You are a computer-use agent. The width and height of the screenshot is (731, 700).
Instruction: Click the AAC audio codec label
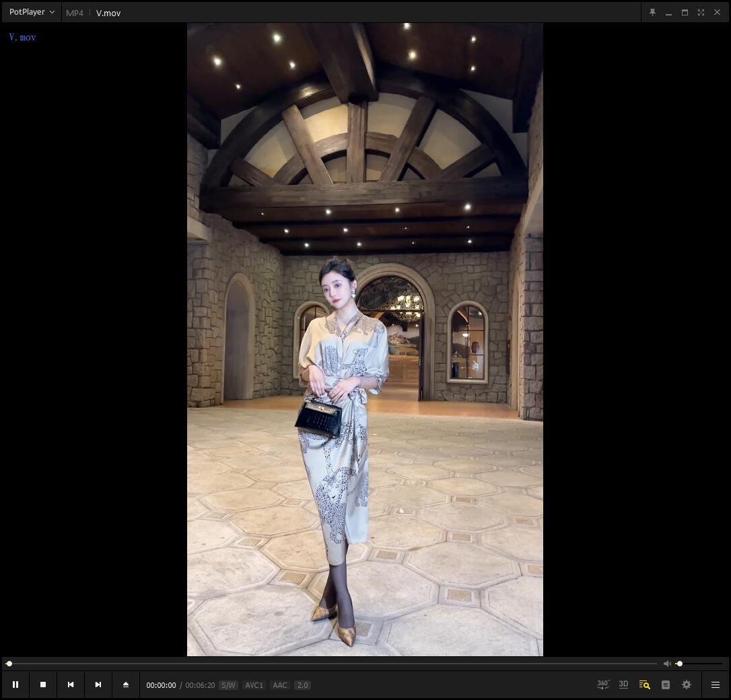point(280,685)
